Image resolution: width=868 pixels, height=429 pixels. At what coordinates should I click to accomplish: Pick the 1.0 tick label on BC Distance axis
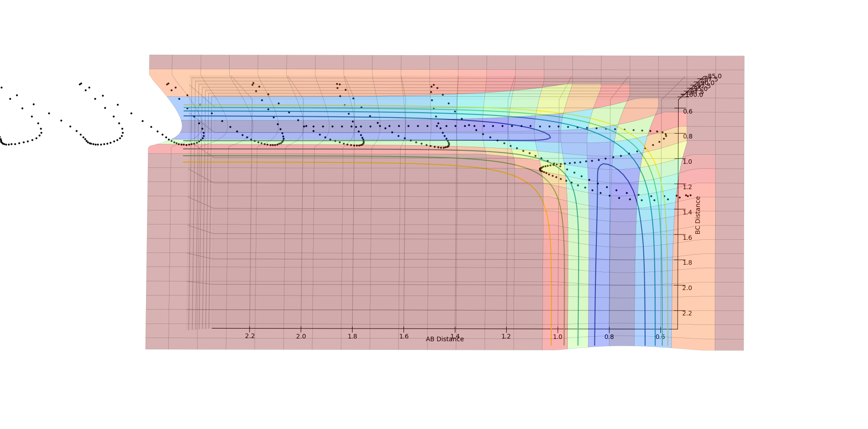(x=688, y=162)
